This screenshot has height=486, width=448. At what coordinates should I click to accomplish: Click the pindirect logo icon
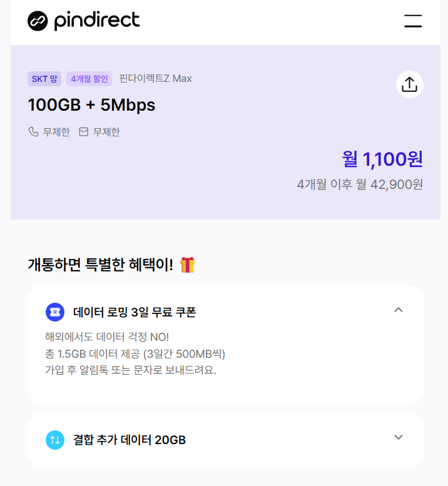point(38,21)
